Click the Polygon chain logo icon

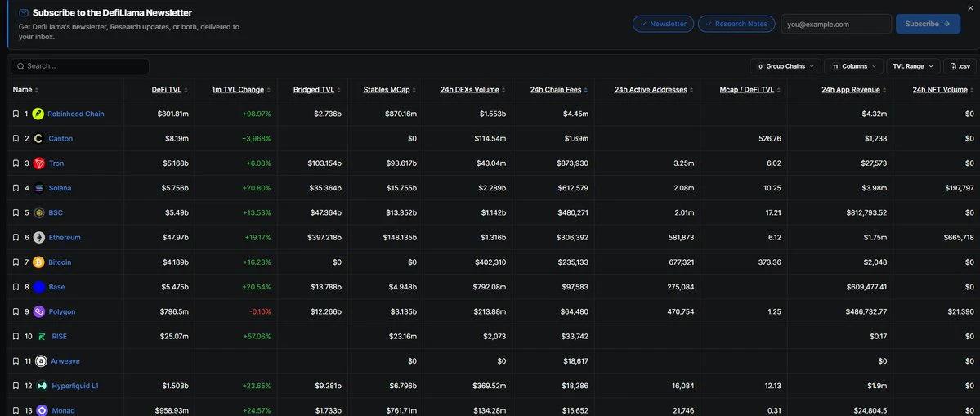pos(38,311)
